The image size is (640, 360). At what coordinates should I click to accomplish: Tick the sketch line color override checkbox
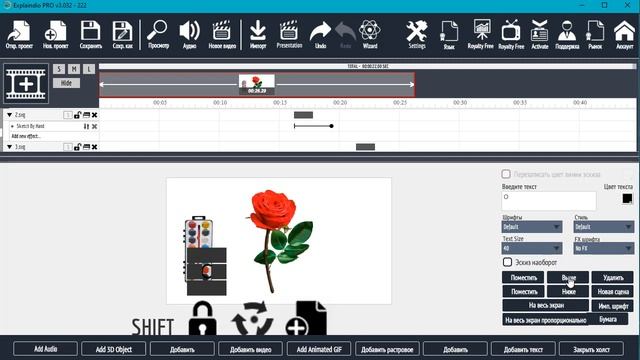pyautogui.click(x=506, y=174)
